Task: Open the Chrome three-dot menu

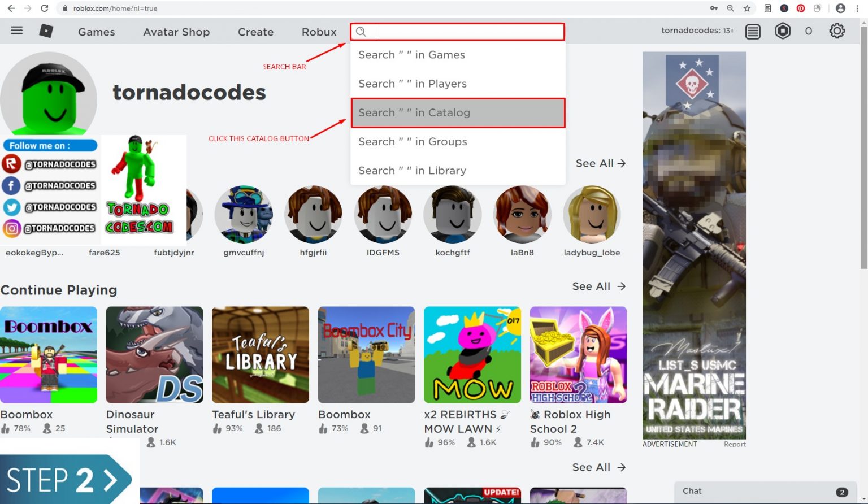Action: pos(858,8)
